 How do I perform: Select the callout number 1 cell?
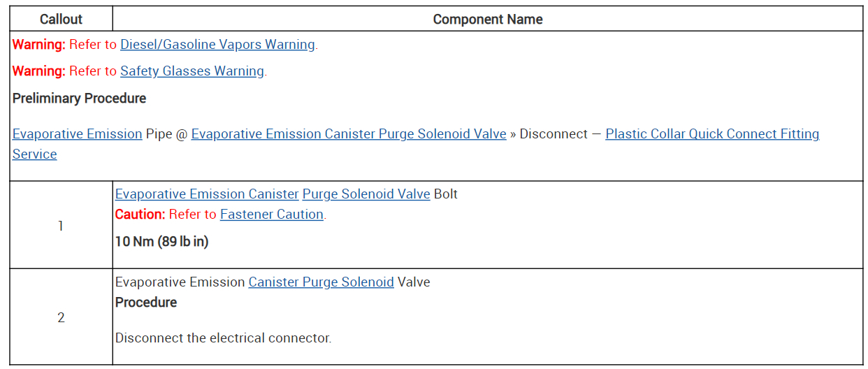[x=61, y=226]
